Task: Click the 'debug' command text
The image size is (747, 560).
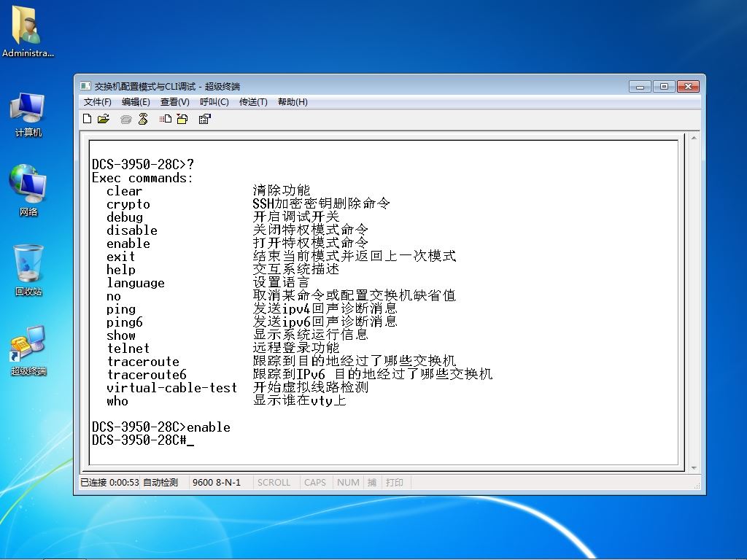Action: [125, 217]
